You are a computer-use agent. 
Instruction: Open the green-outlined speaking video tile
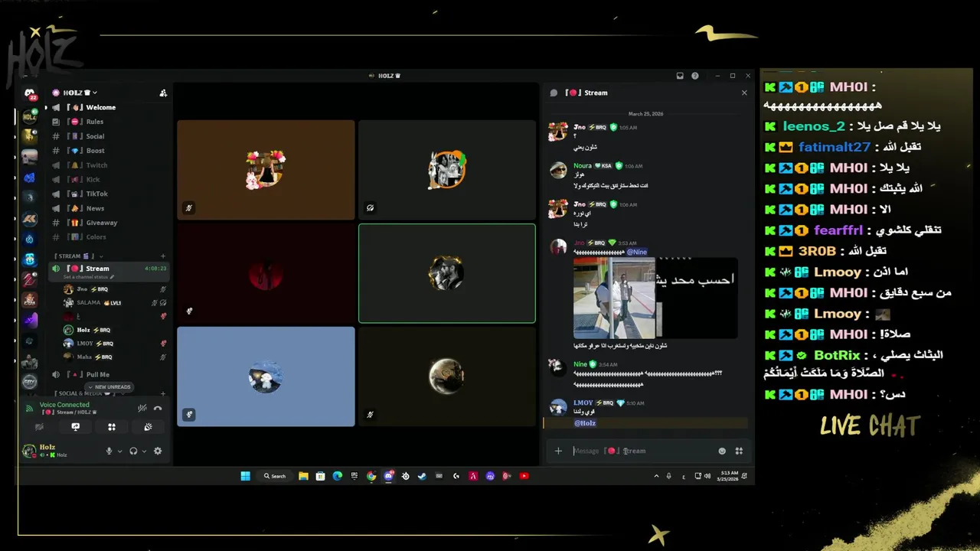click(447, 273)
